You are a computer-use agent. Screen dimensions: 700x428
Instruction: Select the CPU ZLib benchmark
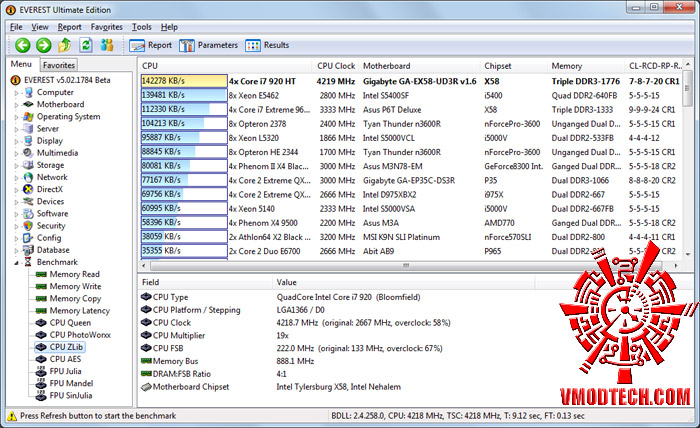tap(66, 347)
